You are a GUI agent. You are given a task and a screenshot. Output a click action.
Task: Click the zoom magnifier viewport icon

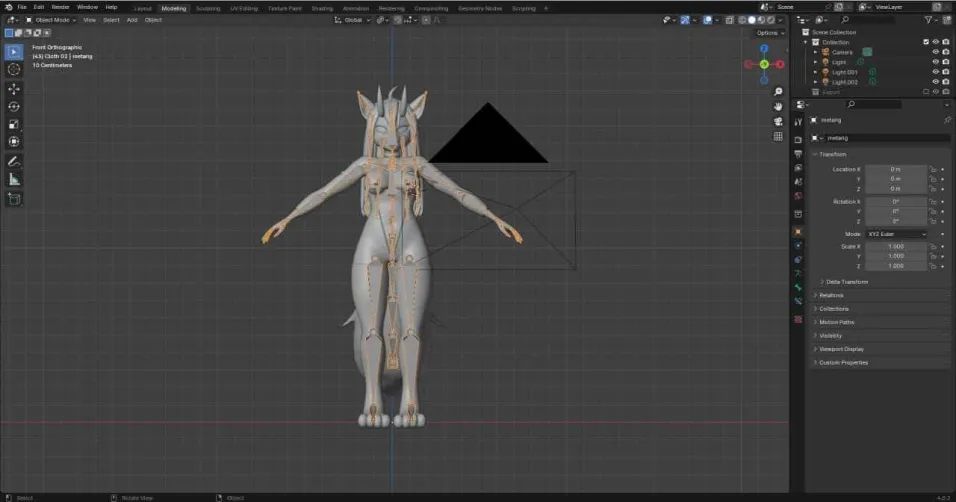pyautogui.click(x=778, y=91)
